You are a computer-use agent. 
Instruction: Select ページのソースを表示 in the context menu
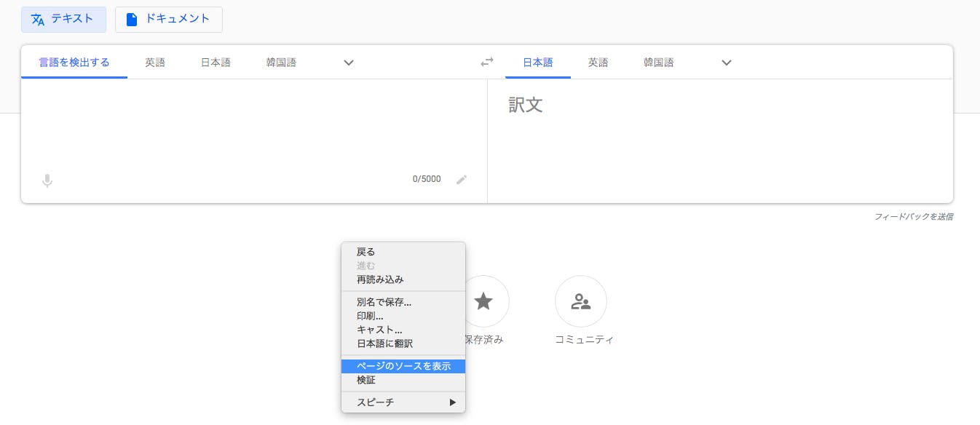(x=403, y=366)
